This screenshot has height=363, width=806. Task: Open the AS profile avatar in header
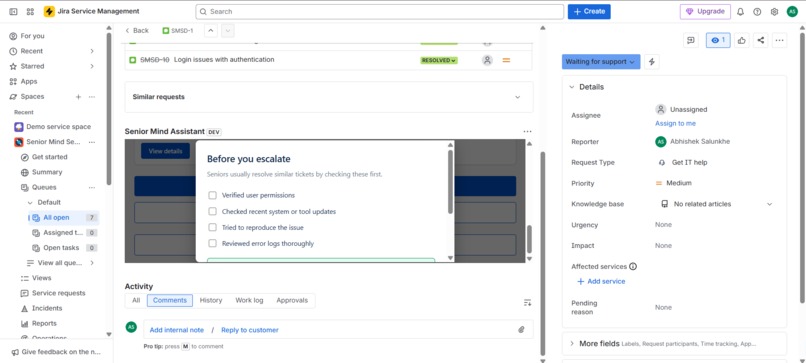(x=792, y=12)
